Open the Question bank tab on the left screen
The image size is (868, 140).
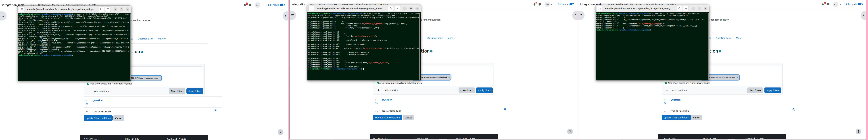[x=145, y=39]
